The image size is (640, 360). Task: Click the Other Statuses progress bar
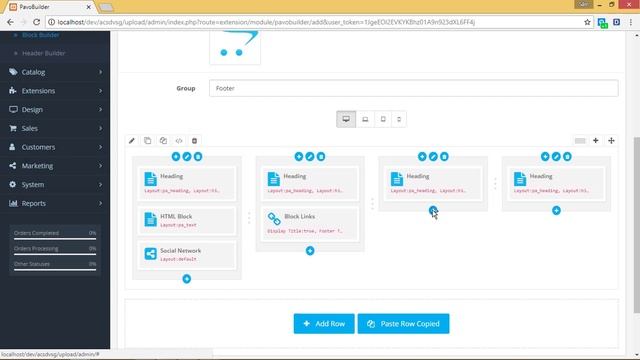coord(55,270)
